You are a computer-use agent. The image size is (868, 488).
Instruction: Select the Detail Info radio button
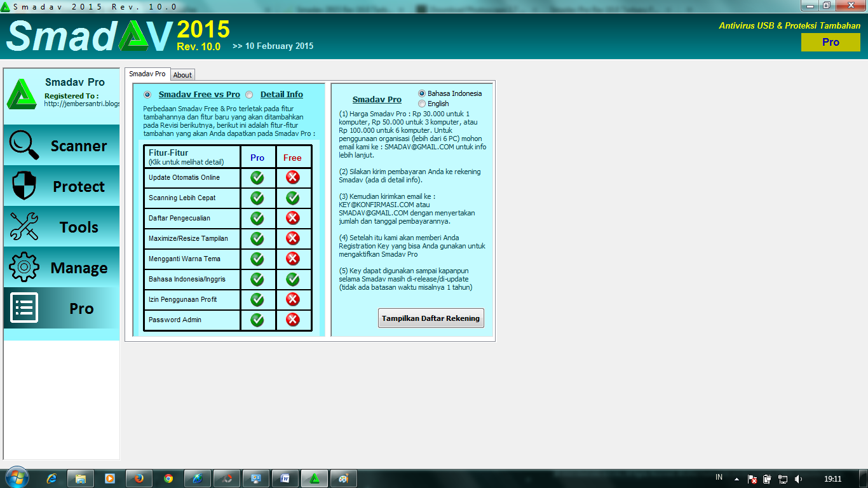click(x=249, y=95)
